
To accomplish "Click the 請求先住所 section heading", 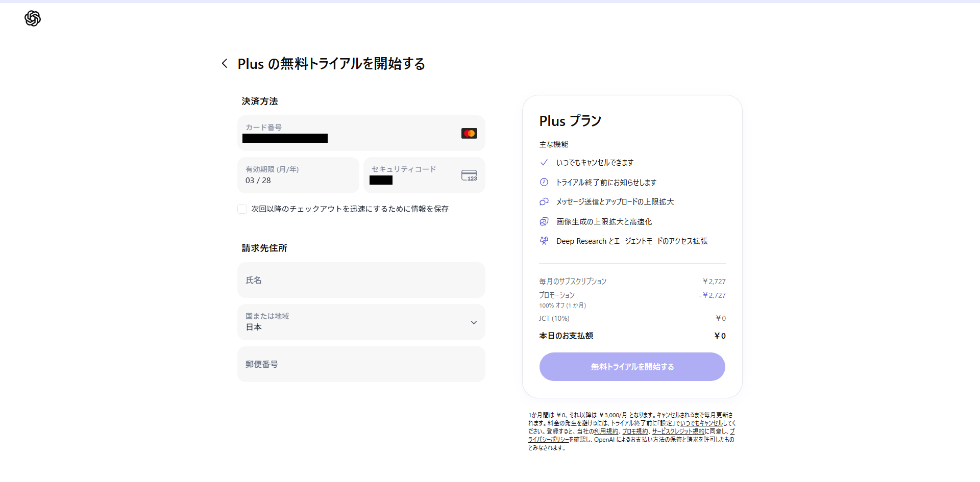I will point(264,248).
